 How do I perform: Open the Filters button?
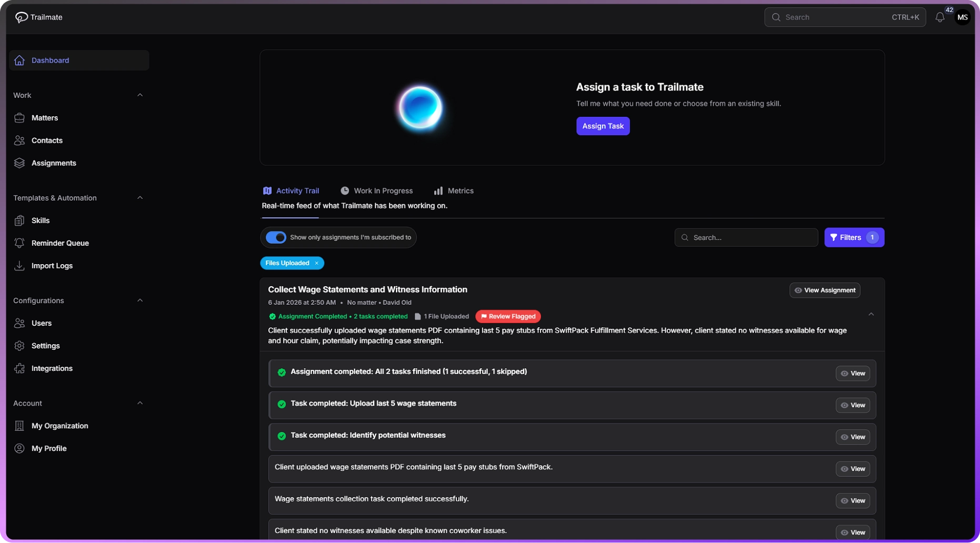click(x=854, y=237)
